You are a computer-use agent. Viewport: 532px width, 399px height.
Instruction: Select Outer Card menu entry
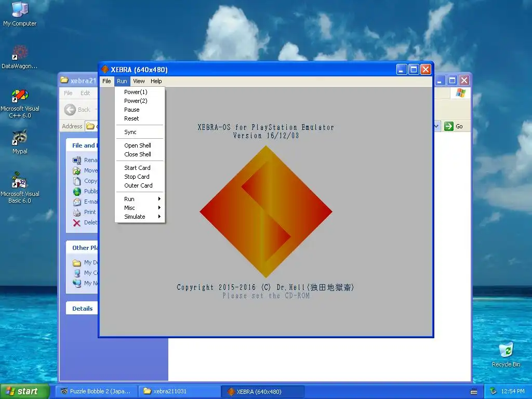[x=140, y=185]
